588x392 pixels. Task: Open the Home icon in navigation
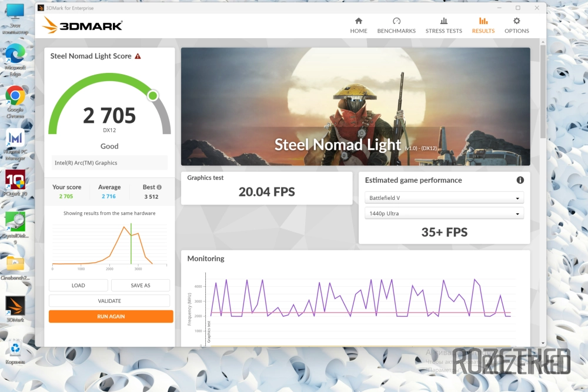tap(358, 21)
